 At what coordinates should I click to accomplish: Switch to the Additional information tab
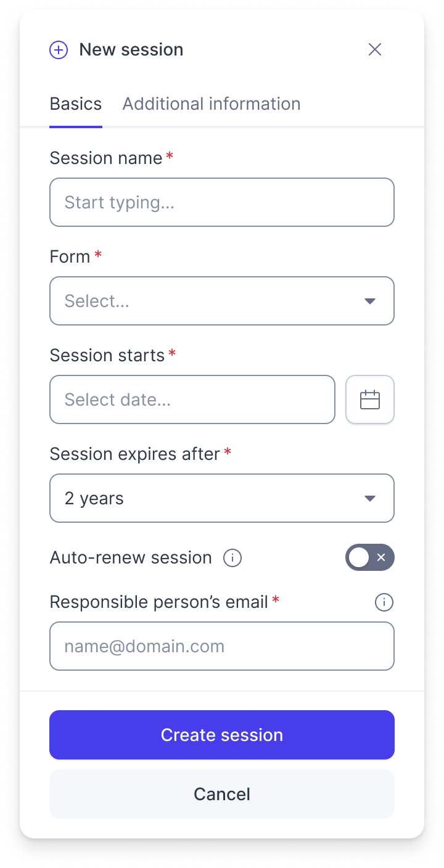[212, 104]
